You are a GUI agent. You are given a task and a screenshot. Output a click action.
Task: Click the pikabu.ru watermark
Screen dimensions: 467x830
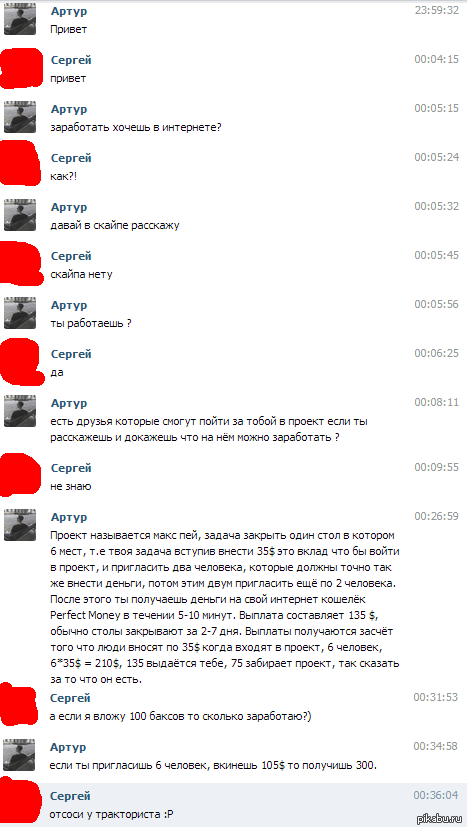click(439, 819)
